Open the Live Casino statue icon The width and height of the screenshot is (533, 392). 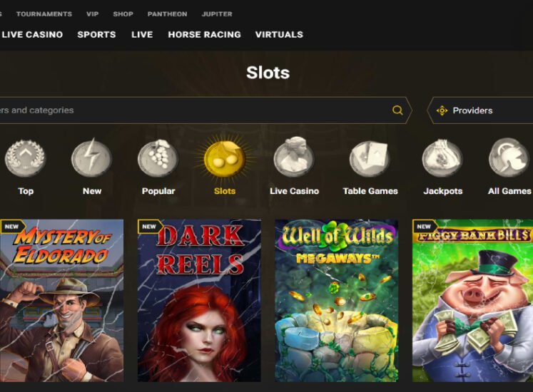pos(294,157)
